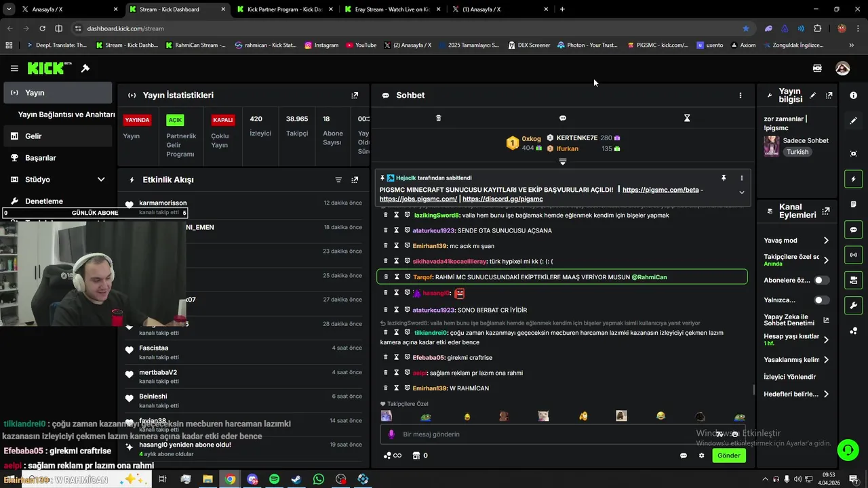Pop out the Etkinlik Akışı panel
The width and height of the screenshot is (868, 488).
pos(355,180)
